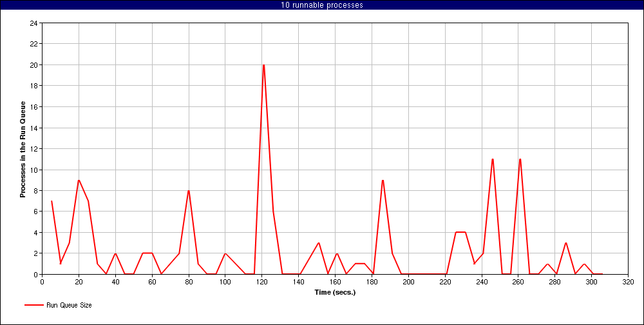
Task: Click the peak of 3 near 151 seconds
Action: click(318, 242)
